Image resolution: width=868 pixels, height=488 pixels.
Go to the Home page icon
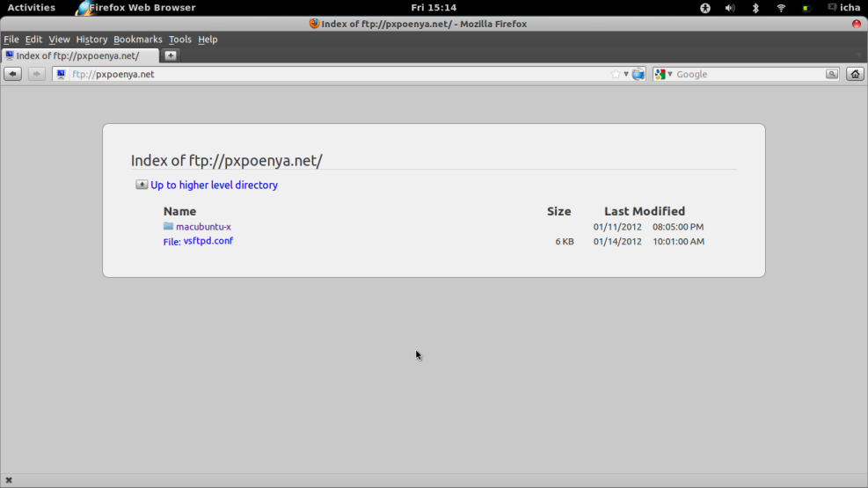[x=856, y=74]
